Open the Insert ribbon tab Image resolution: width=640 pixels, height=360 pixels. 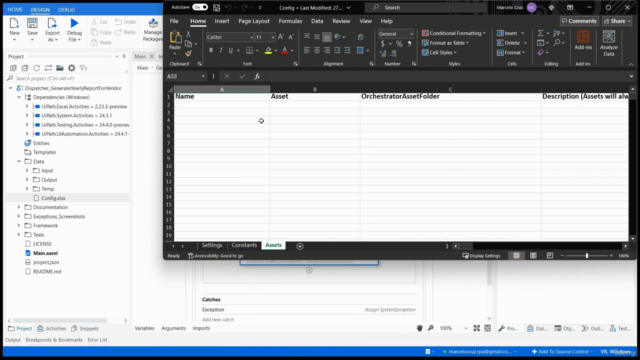pyautogui.click(x=222, y=21)
